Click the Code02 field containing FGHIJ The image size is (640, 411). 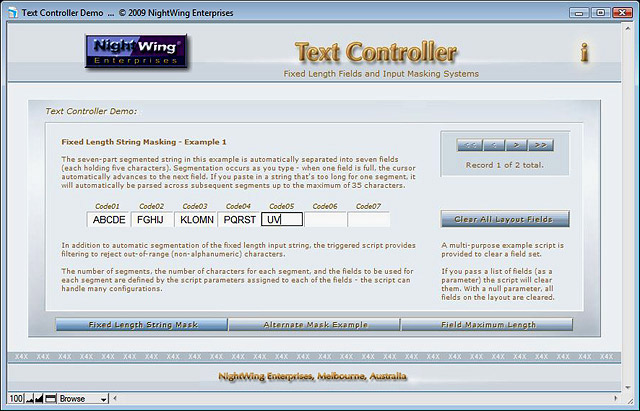pyautogui.click(x=152, y=220)
